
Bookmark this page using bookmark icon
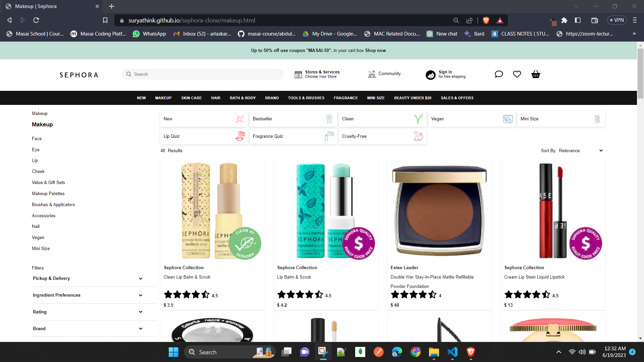(x=105, y=20)
